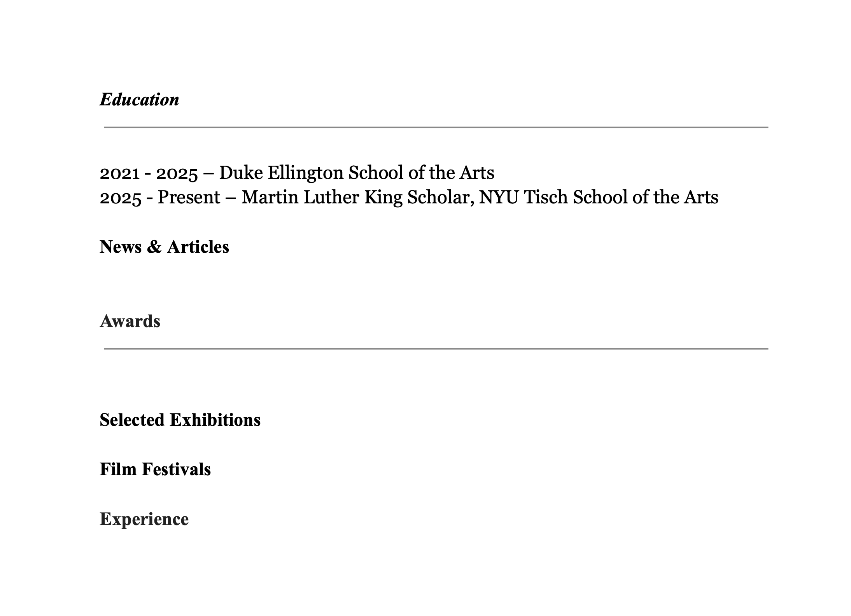Click the divider line below Education

coord(436,127)
